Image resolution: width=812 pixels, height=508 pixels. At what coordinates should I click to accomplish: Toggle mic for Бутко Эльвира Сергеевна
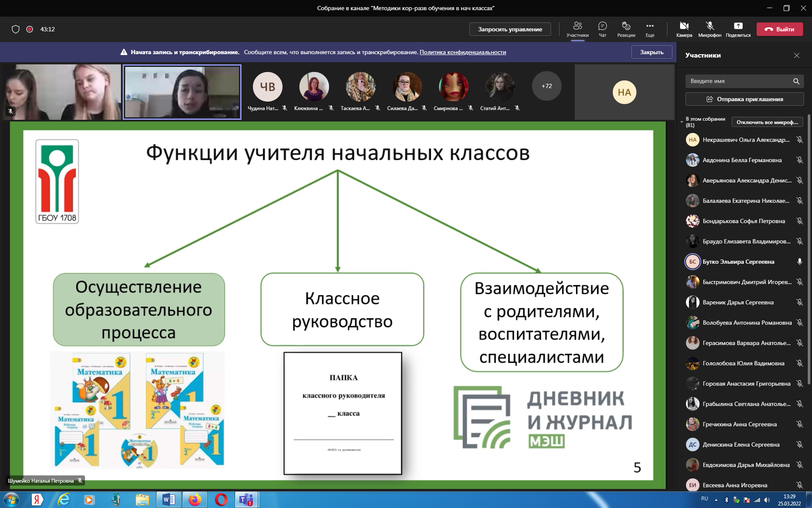(799, 262)
